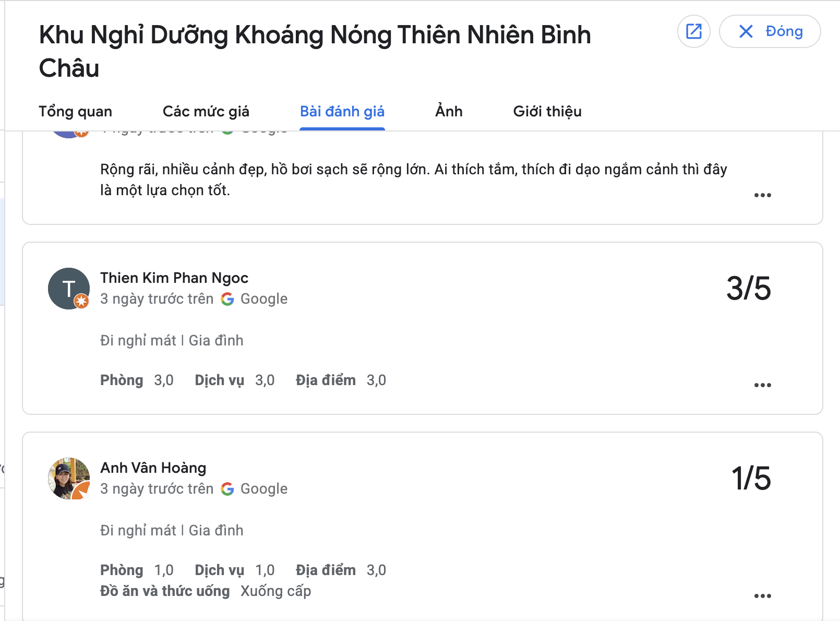Click Google logo in Anh Vân Hoàng's review
This screenshot has height=621, width=840.
227,489
